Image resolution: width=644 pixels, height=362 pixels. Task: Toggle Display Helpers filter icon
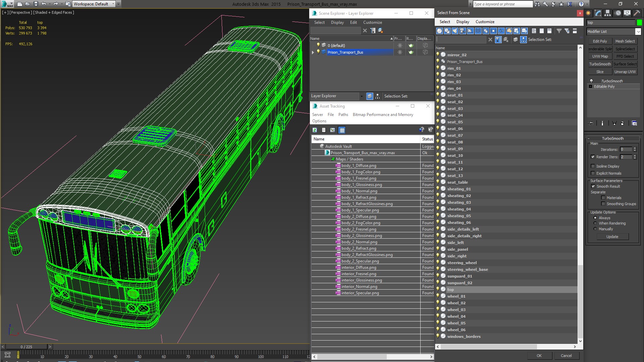(470, 31)
